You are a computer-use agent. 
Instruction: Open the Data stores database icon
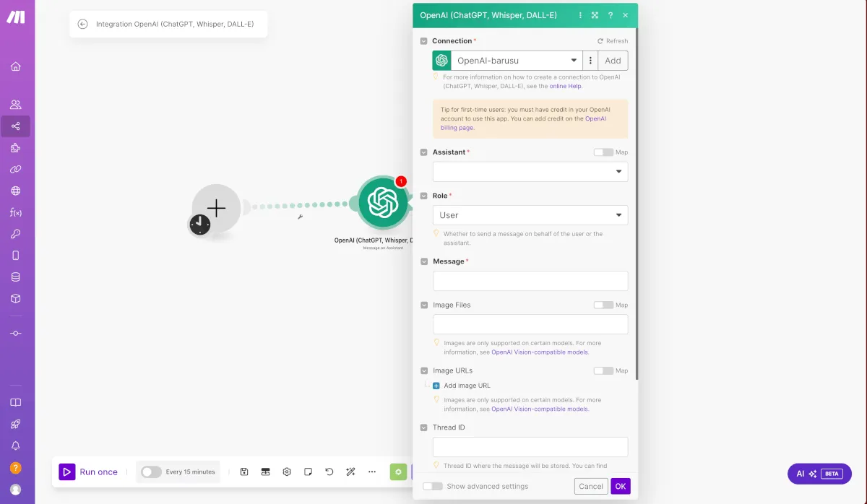pyautogui.click(x=16, y=277)
